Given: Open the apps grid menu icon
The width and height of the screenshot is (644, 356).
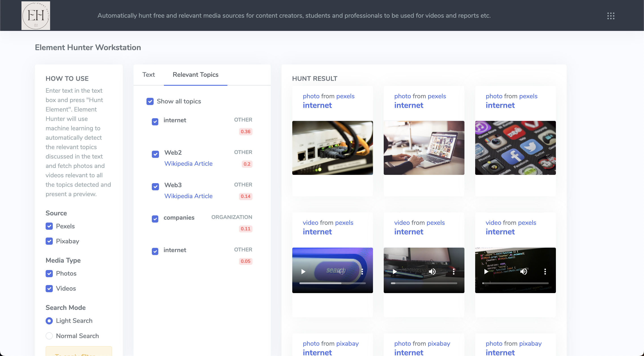Looking at the screenshot, I should pos(611,16).
